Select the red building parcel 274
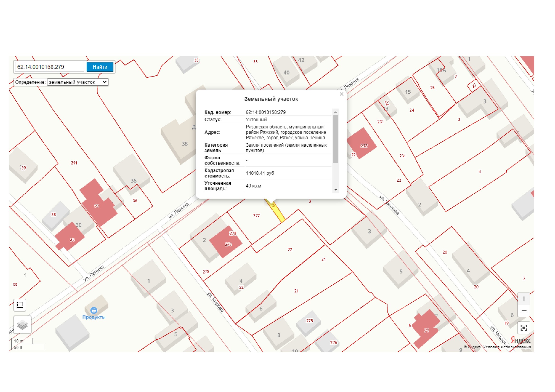 [x=225, y=242]
